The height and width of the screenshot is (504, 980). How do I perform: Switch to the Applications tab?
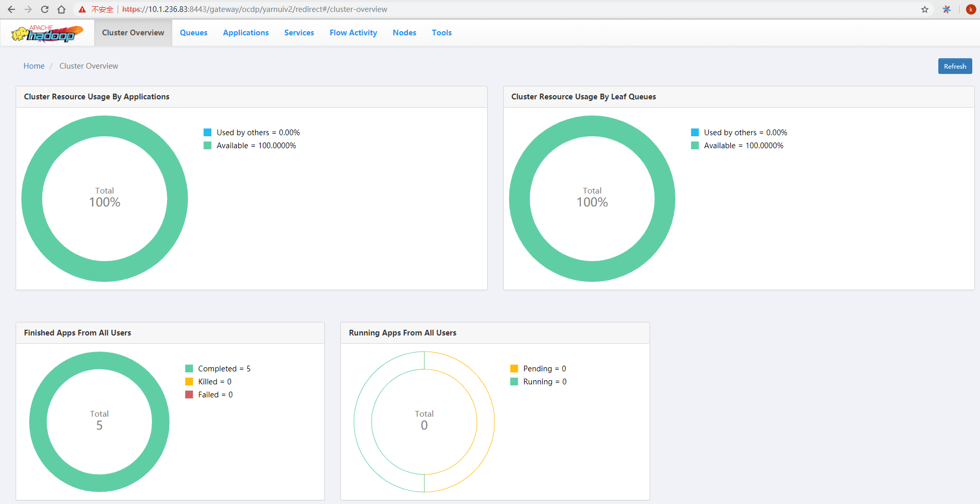point(246,33)
